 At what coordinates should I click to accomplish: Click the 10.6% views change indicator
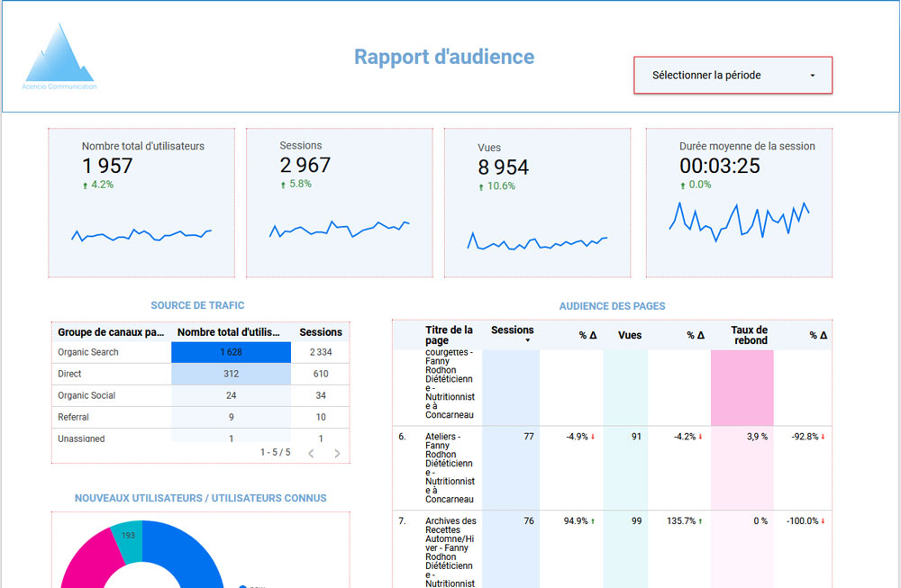[x=496, y=186]
